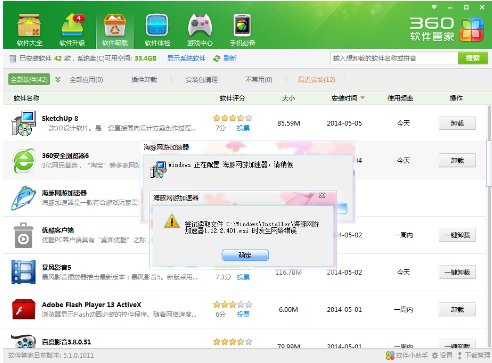
Task: Sort by 使用频率 column header
Action: tap(400, 98)
